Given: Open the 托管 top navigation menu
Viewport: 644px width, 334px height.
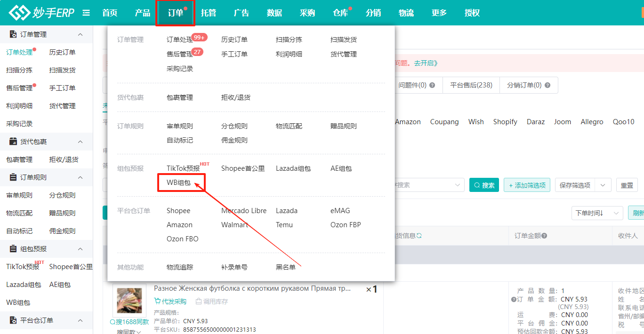Looking at the screenshot, I should (209, 13).
